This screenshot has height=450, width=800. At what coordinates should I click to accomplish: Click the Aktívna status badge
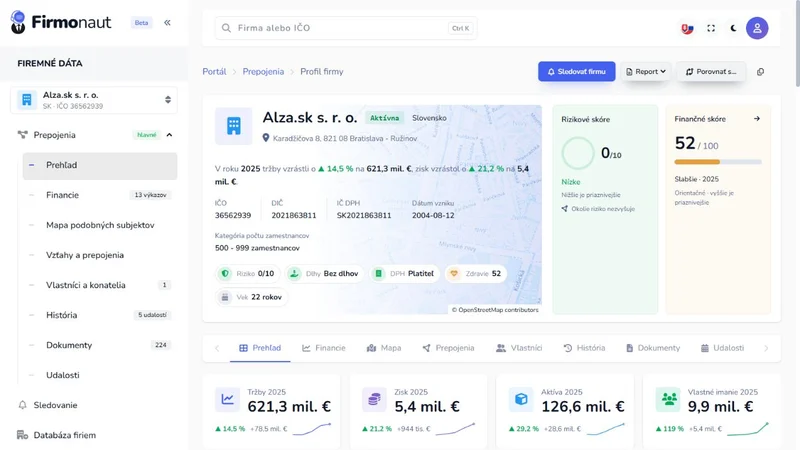[x=384, y=118]
